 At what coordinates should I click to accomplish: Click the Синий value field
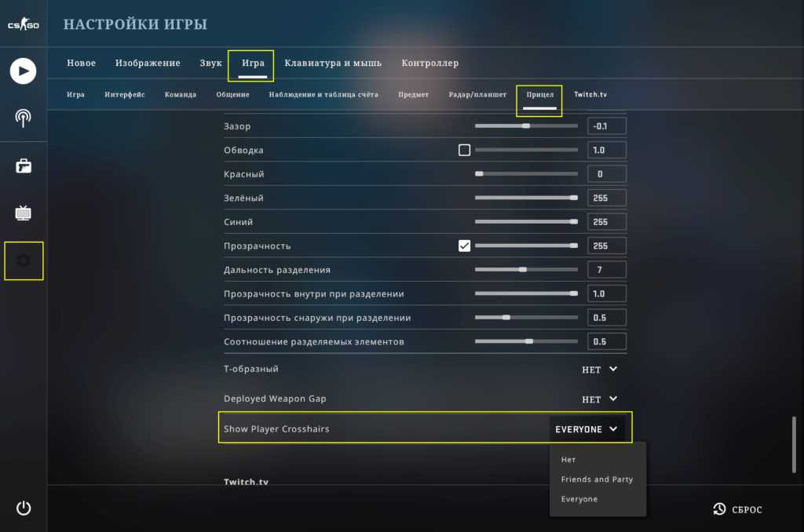click(607, 221)
